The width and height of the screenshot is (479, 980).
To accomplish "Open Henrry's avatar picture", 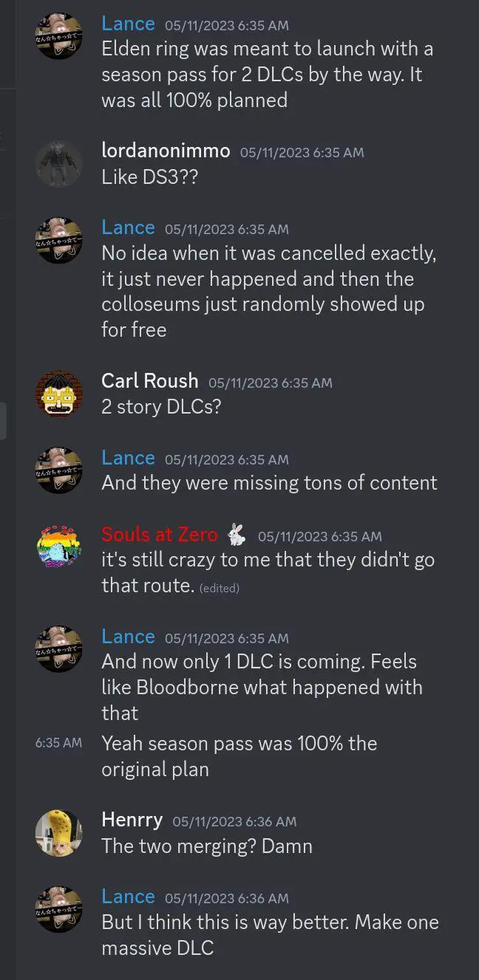I will click(x=58, y=832).
